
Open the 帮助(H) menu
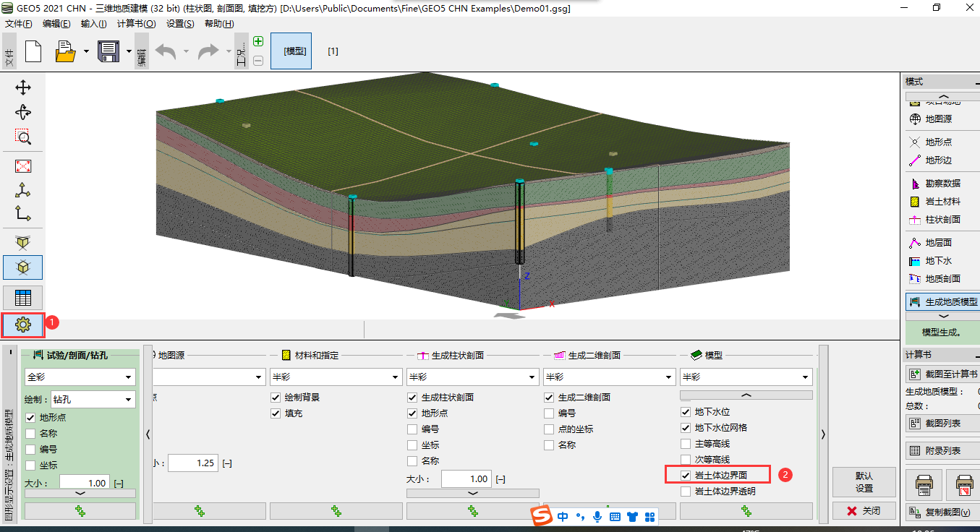coord(219,24)
